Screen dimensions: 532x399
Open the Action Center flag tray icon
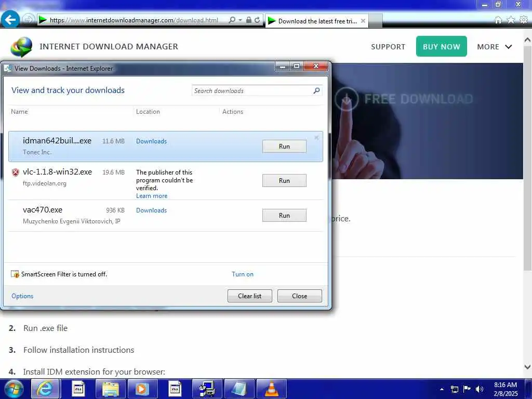click(467, 389)
